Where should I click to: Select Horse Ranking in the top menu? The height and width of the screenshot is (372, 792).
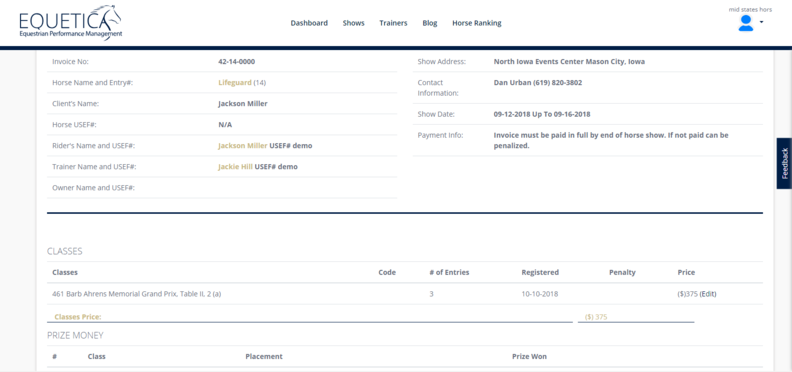point(477,23)
